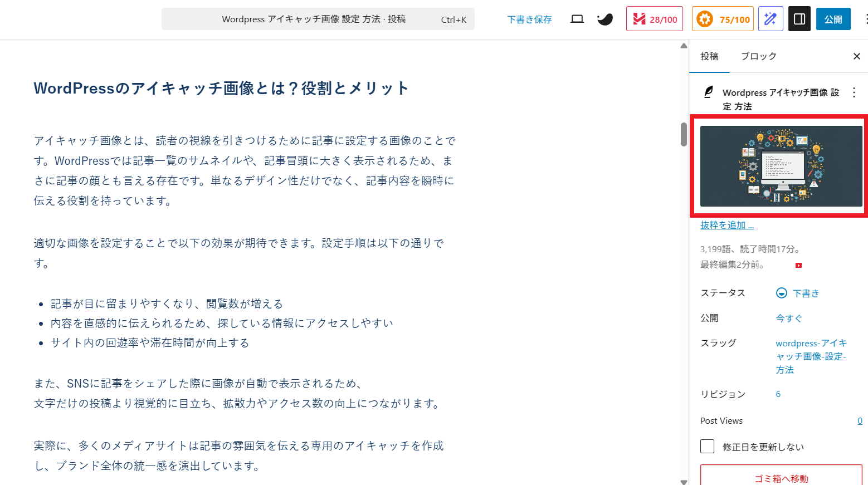This screenshot has width=868, height=485.
Task: Check 修正日を更新しない checkbox
Action: point(707,447)
